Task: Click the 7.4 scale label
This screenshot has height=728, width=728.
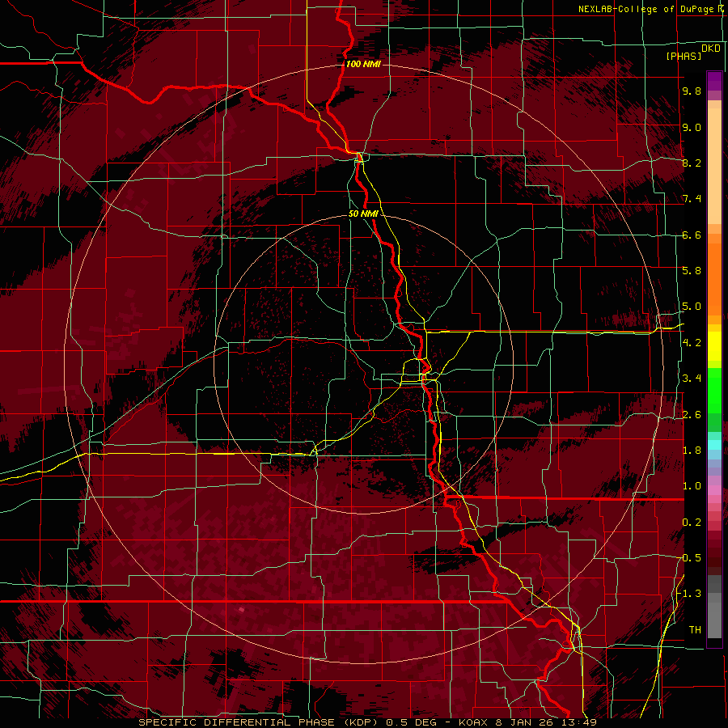Action: click(692, 199)
